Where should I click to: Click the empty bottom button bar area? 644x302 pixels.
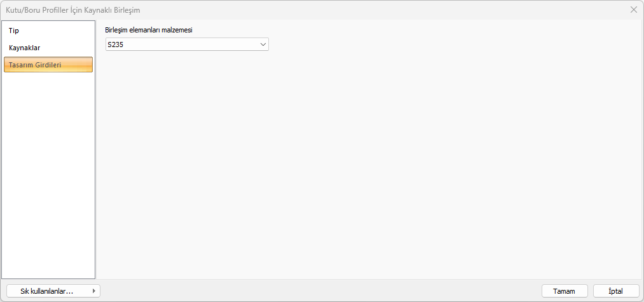318,291
